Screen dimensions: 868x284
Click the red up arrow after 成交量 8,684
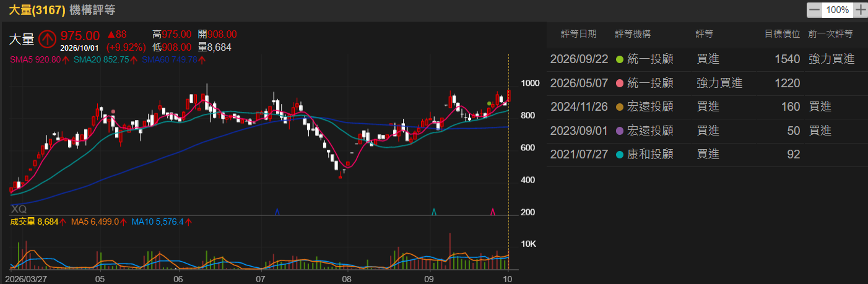63,221
